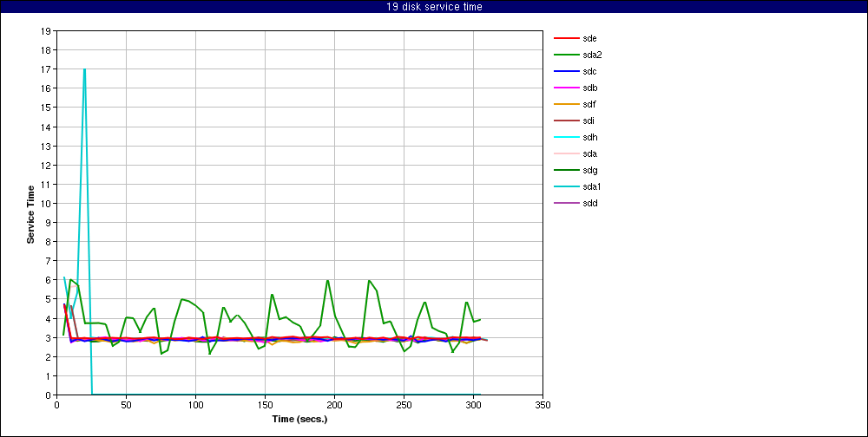
Task: Click the pink sda legend line swatch
Action: pyautogui.click(x=566, y=153)
